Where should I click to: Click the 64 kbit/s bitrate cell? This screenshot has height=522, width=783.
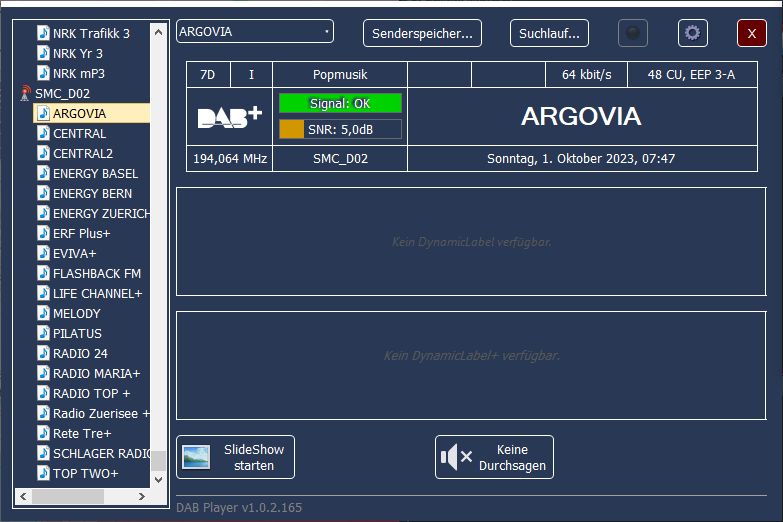pos(586,74)
